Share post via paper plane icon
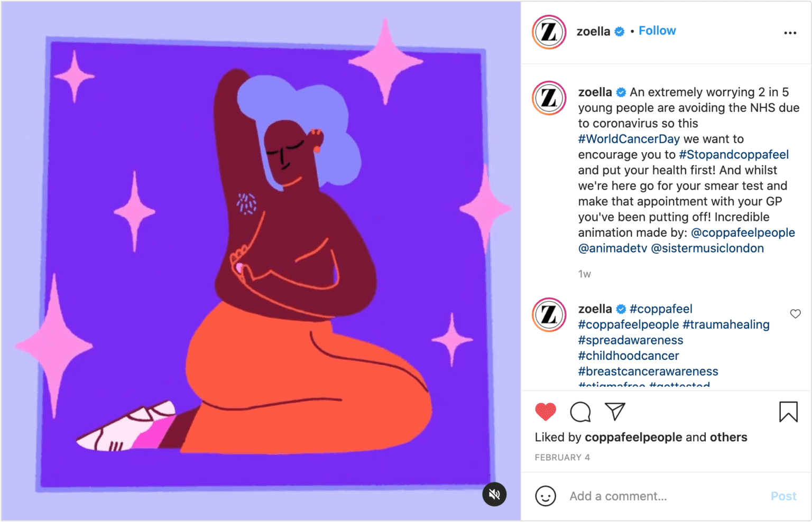812x522 pixels. pyautogui.click(x=615, y=411)
